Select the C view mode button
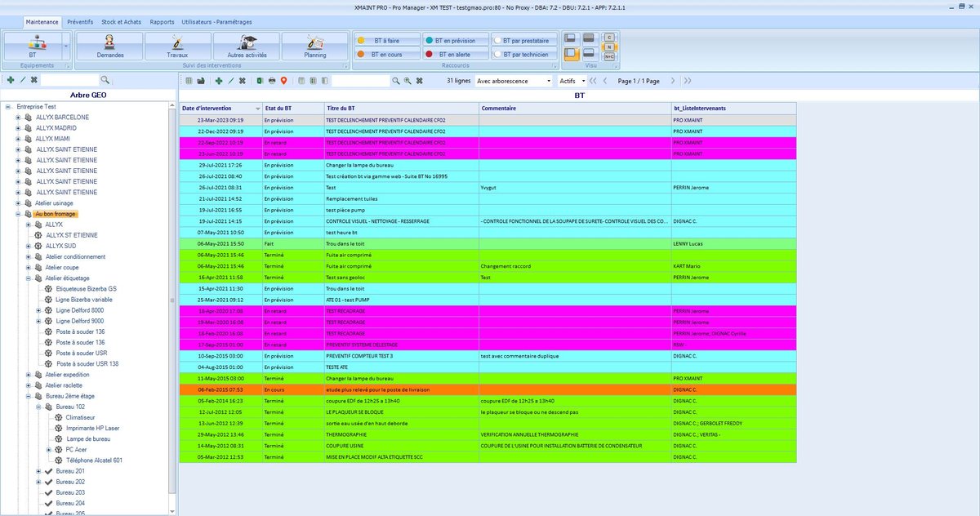 [x=609, y=37]
